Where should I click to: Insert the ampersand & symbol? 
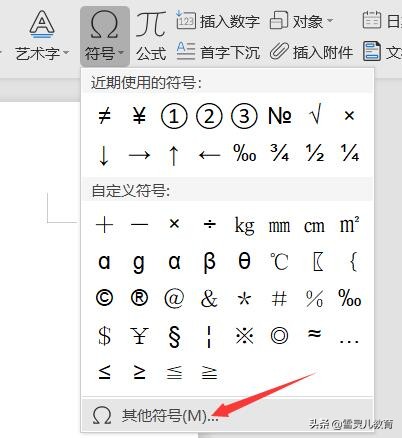coord(209,298)
